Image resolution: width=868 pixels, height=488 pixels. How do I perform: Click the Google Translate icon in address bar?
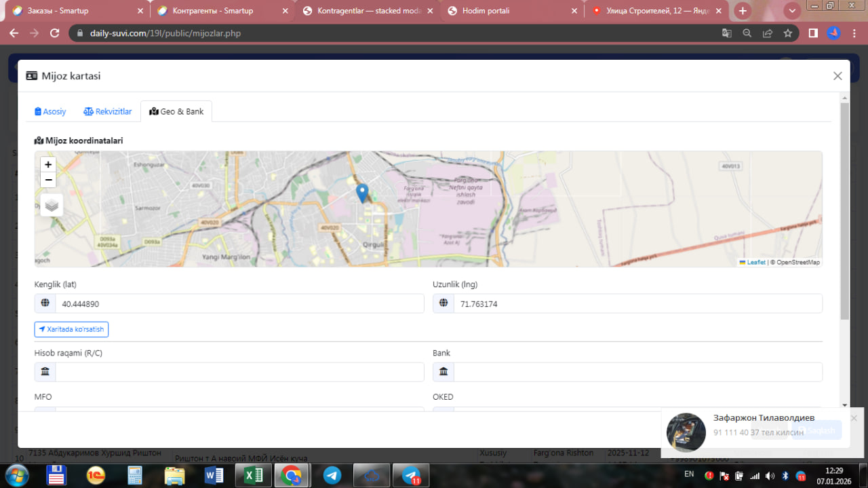(x=726, y=33)
